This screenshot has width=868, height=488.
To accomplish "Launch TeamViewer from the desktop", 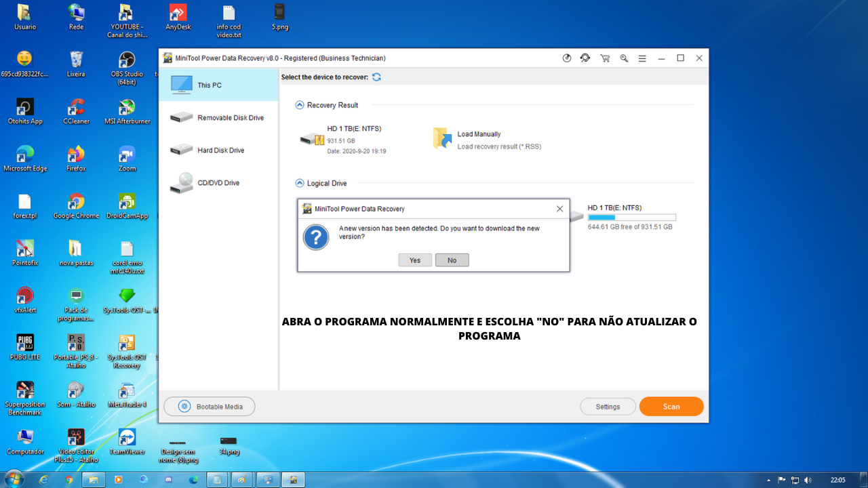I will (127, 441).
